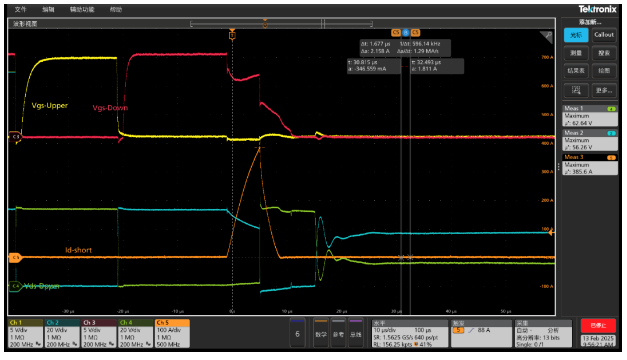Toggle the cursors button in results panel
The width and height of the screenshot is (627, 360).
tap(576, 35)
